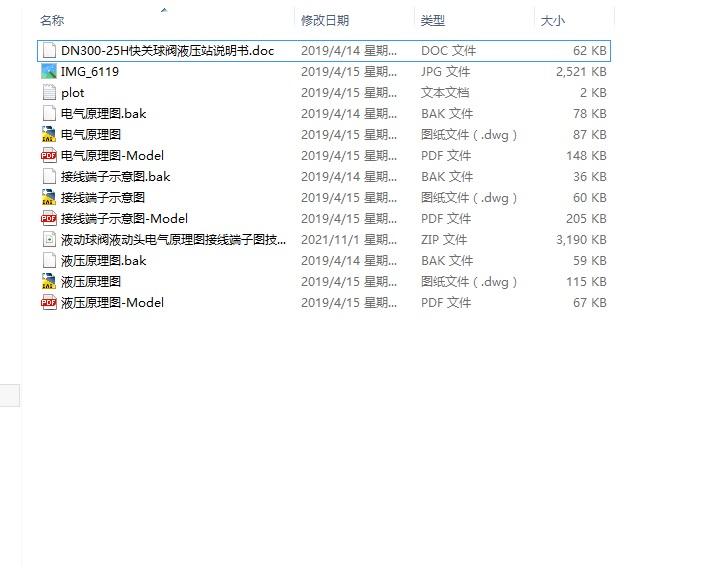Sort by the 类型 column header

coord(433,21)
